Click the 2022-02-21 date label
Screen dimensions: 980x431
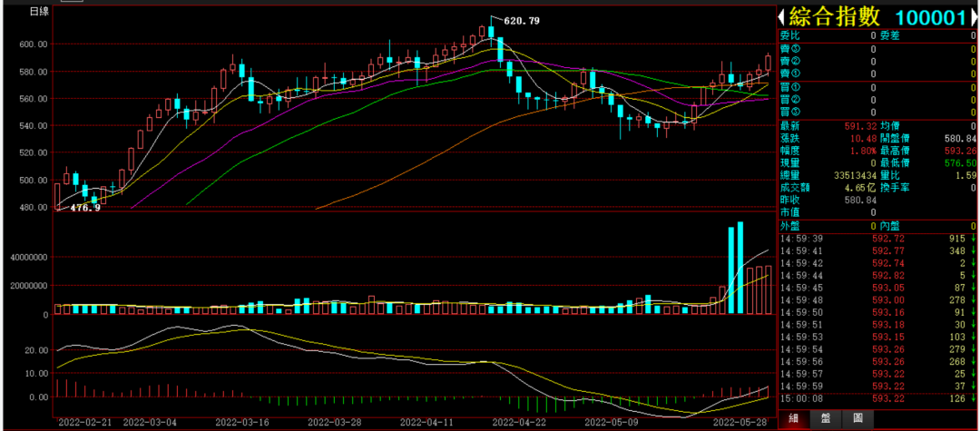coord(83,422)
